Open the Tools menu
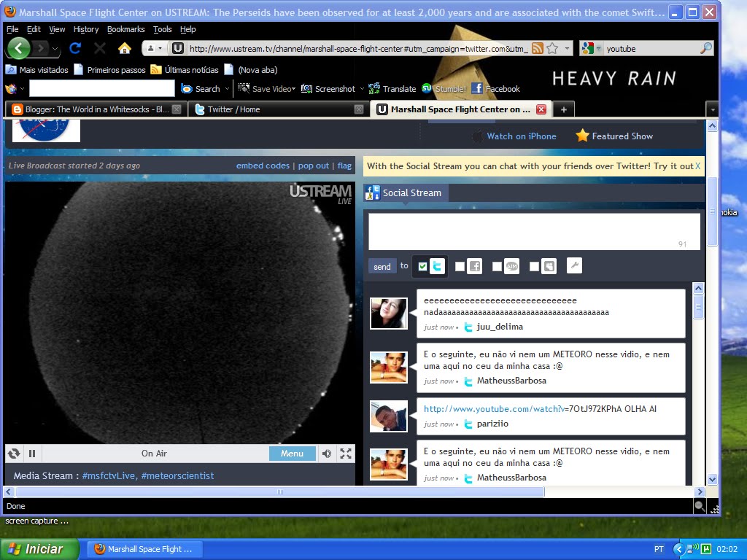 pos(163,29)
